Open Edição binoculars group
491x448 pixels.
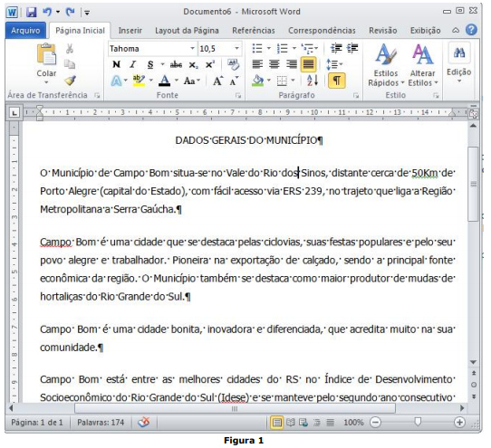coord(458,62)
